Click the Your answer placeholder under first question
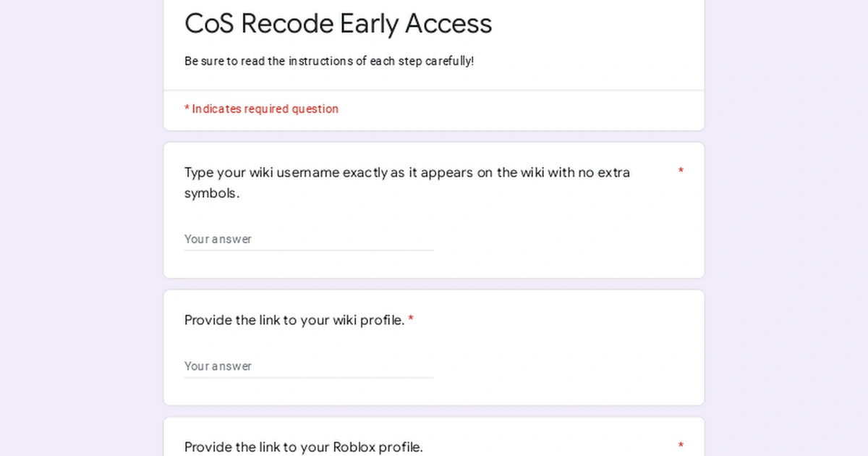This screenshot has height=456, width=868. click(x=218, y=239)
